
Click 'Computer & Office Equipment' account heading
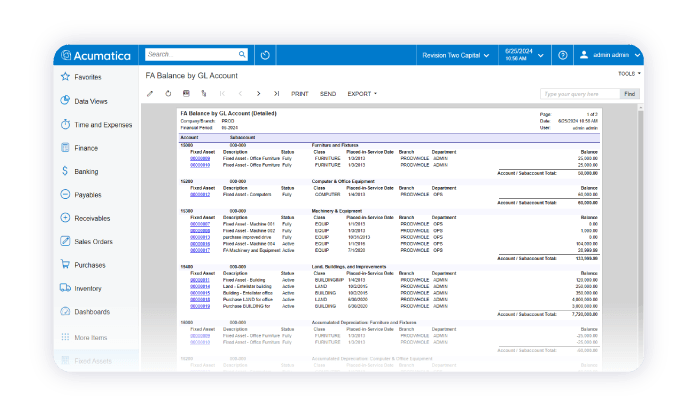click(343, 181)
